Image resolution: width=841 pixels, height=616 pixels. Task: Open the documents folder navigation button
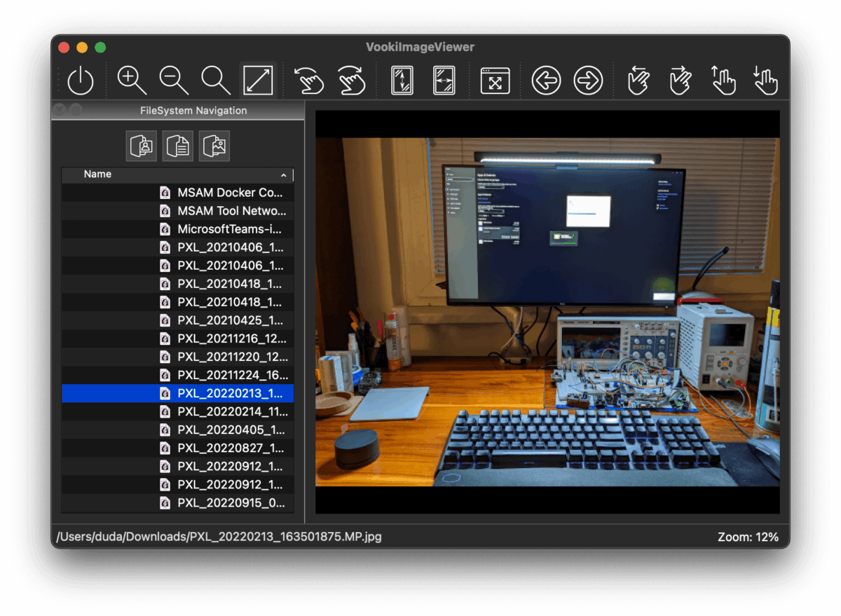click(178, 146)
